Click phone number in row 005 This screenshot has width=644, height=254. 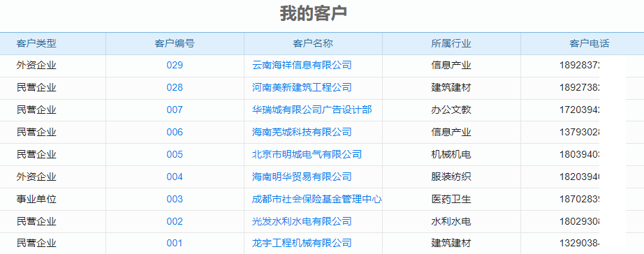pyautogui.click(x=580, y=155)
